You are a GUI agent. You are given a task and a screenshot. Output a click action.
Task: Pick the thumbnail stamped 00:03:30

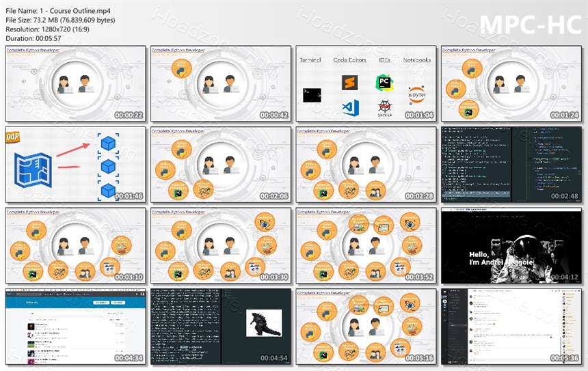(221, 245)
